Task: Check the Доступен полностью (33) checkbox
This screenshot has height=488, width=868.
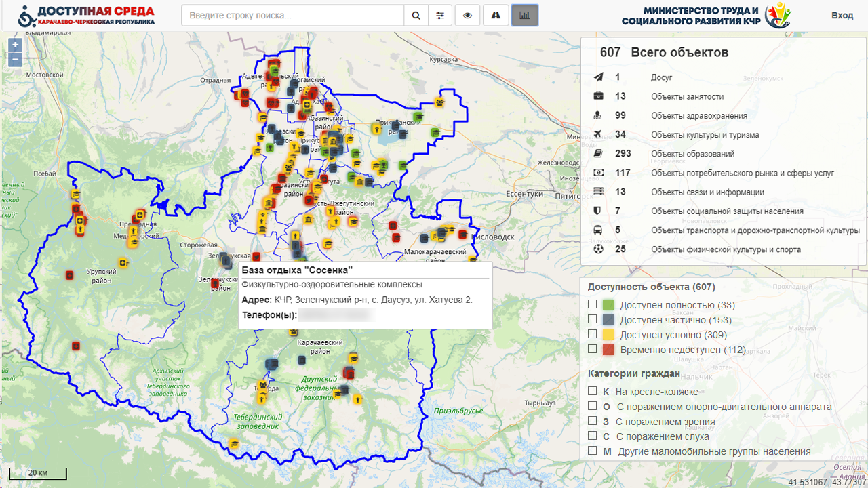Action: [x=592, y=304]
